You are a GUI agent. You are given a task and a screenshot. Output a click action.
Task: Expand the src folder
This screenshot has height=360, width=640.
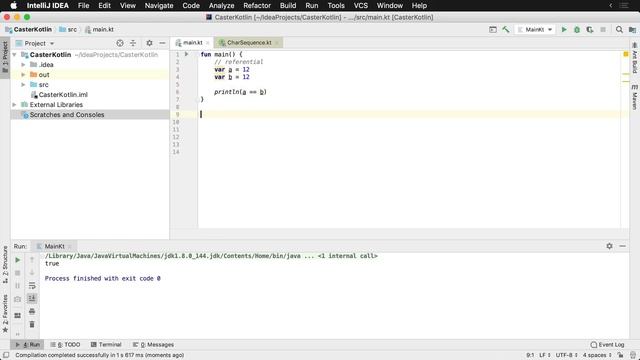click(23, 84)
